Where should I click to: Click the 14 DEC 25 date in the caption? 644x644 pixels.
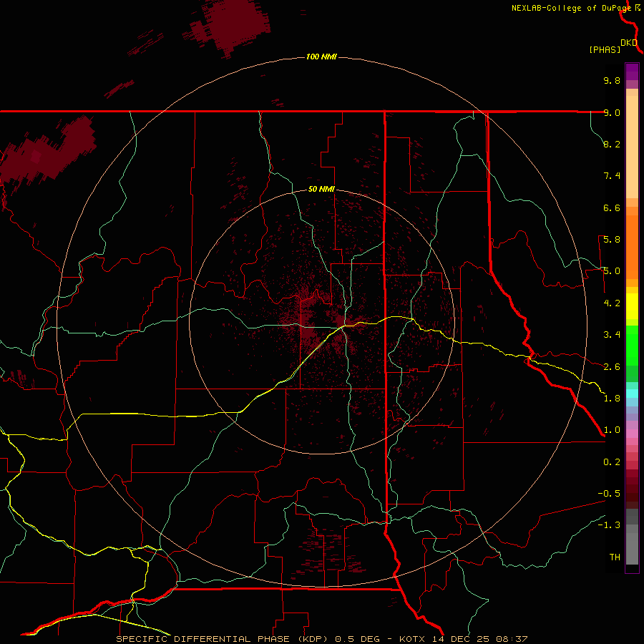tap(462, 639)
